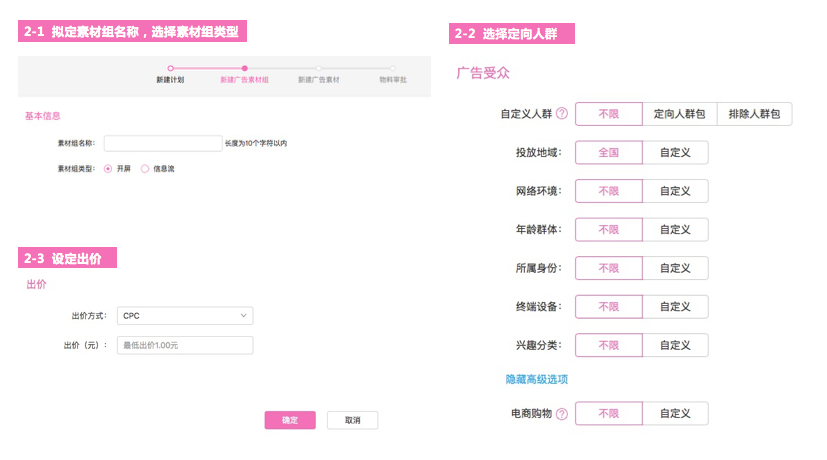Select 排除人群包 option

point(755,114)
